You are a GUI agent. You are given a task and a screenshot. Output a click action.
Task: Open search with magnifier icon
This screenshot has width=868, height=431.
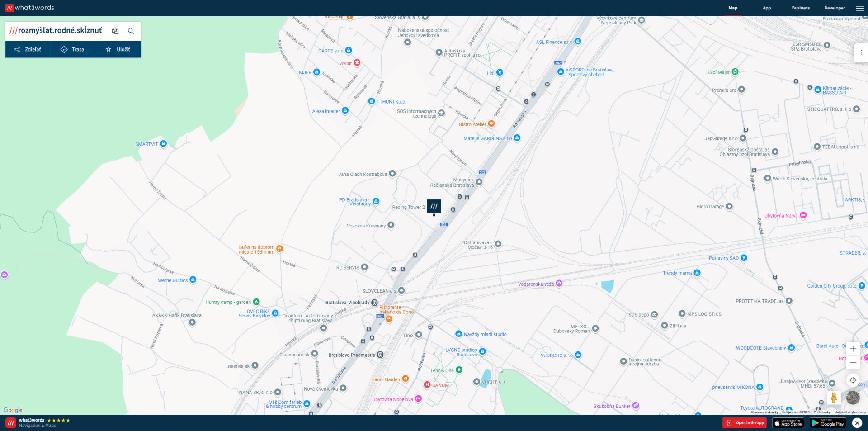click(x=131, y=31)
